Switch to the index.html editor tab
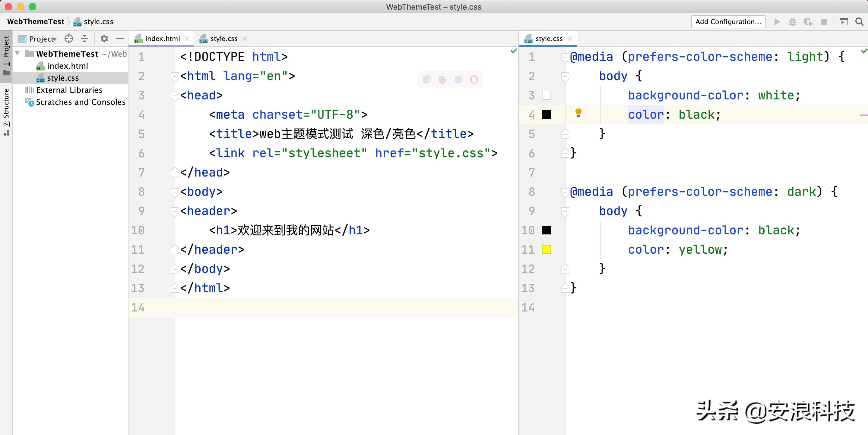This screenshot has height=435, width=868. [x=162, y=39]
